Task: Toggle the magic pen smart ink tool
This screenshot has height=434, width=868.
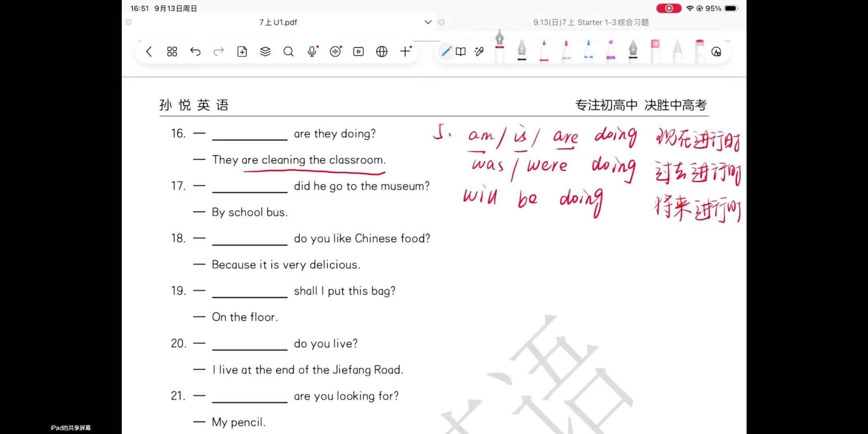Action: pos(479,51)
